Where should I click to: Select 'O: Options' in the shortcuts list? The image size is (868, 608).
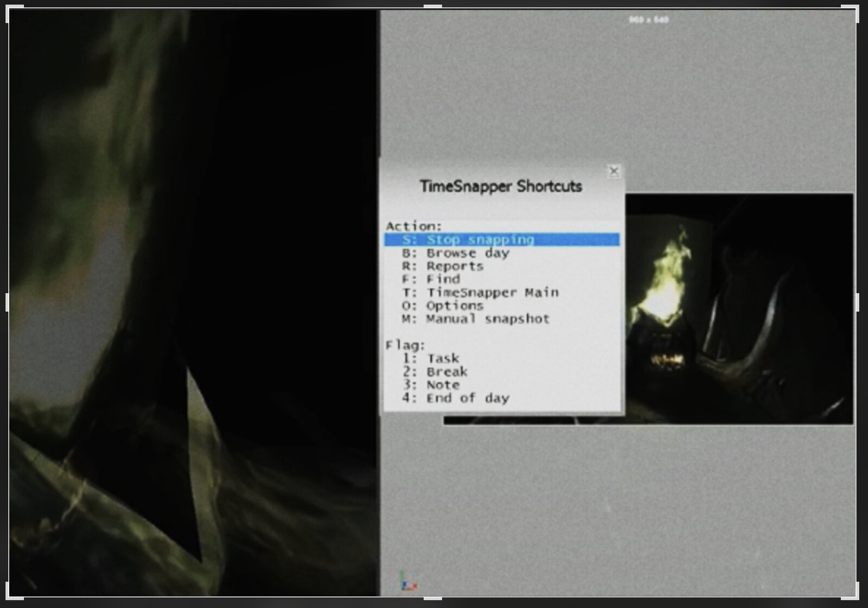[x=443, y=306]
